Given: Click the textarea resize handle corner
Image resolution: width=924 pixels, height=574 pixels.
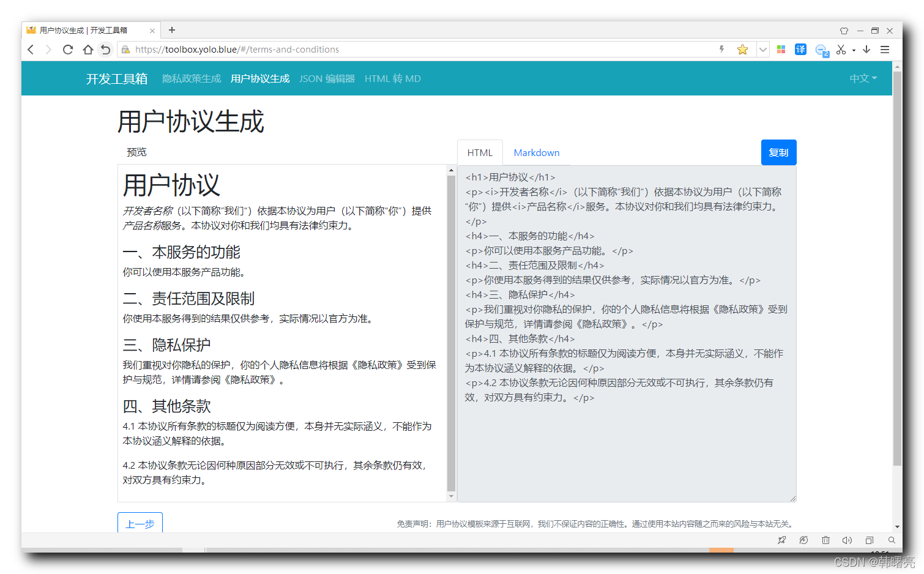Looking at the screenshot, I should (792, 498).
